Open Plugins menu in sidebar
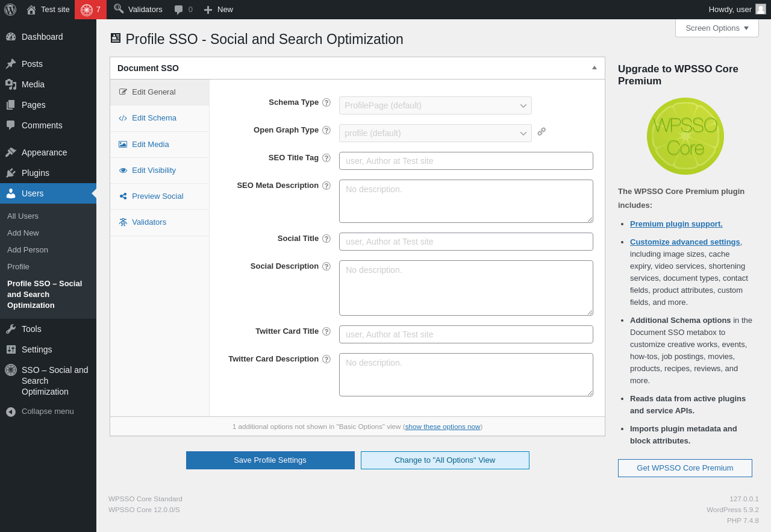The width and height of the screenshot is (771, 532). (x=48, y=173)
